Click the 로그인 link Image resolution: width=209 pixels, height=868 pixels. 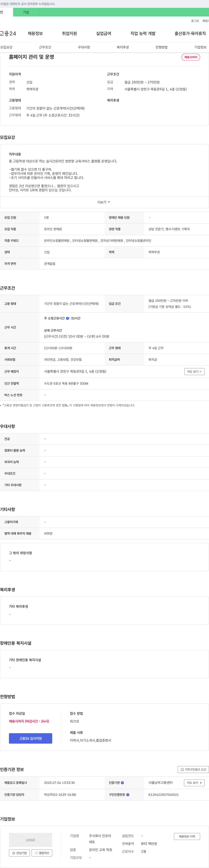[x=195, y=21]
